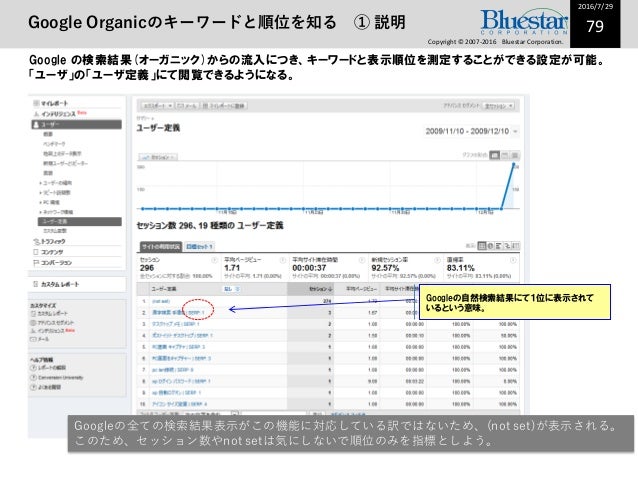Click help icon on 直帰率 metric
Viewport: 638px width, 479px height.
tap(513, 260)
